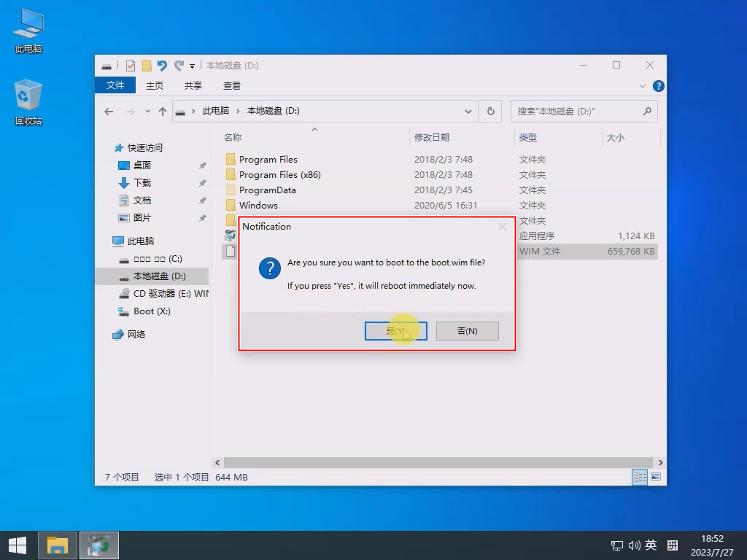Click the search magnifier icon
Viewport: 747px width, 560px height.
click(x=647, y=112)
